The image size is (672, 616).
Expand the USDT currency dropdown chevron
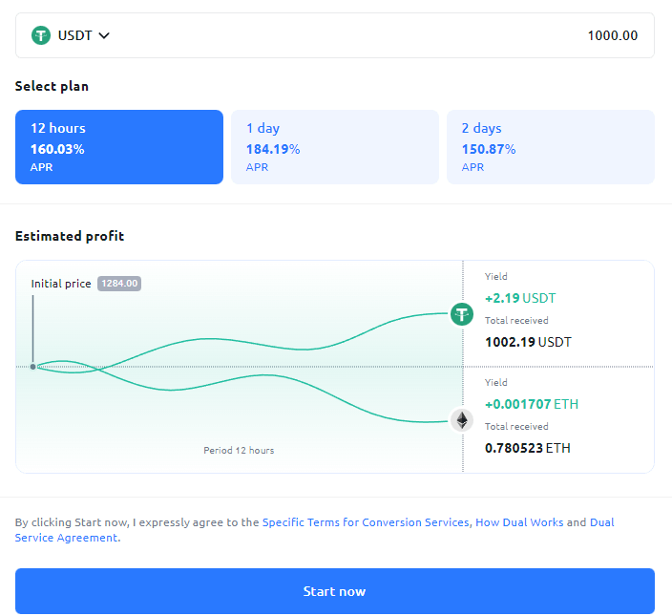tap(104, 35)
